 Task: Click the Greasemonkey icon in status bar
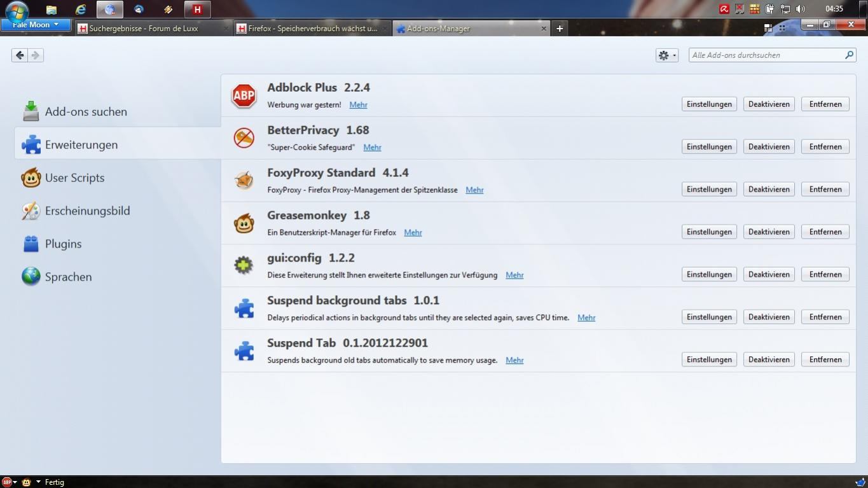point(26,482)
